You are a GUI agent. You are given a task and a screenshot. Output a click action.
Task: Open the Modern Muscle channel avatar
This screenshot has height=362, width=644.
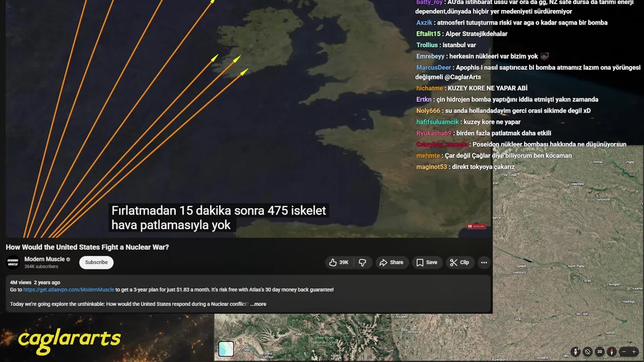13,262
